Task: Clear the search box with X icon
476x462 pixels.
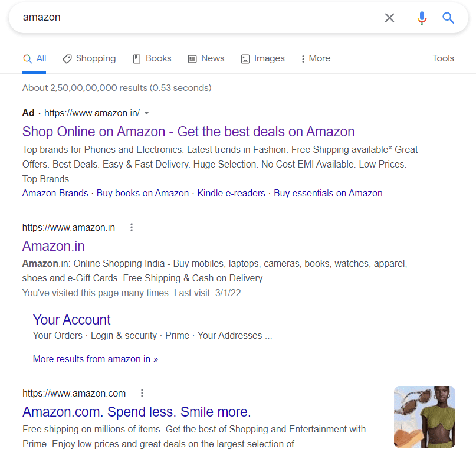Action: click(x=389, y=18)
